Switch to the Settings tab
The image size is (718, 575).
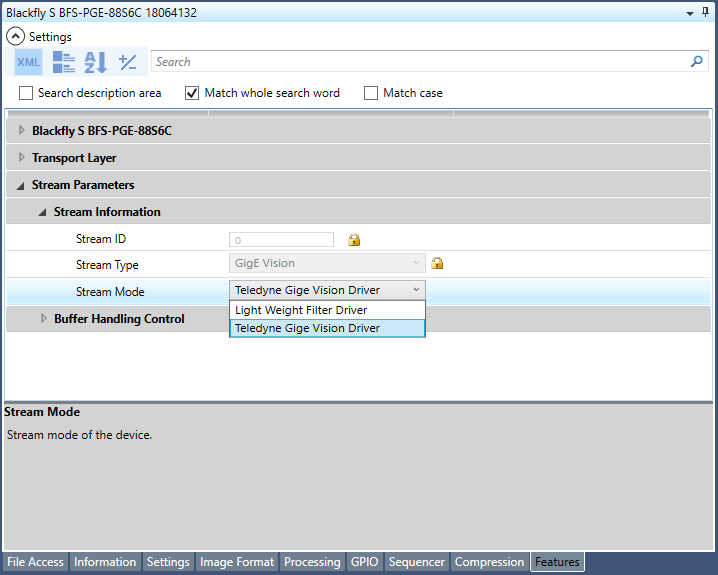168,562
